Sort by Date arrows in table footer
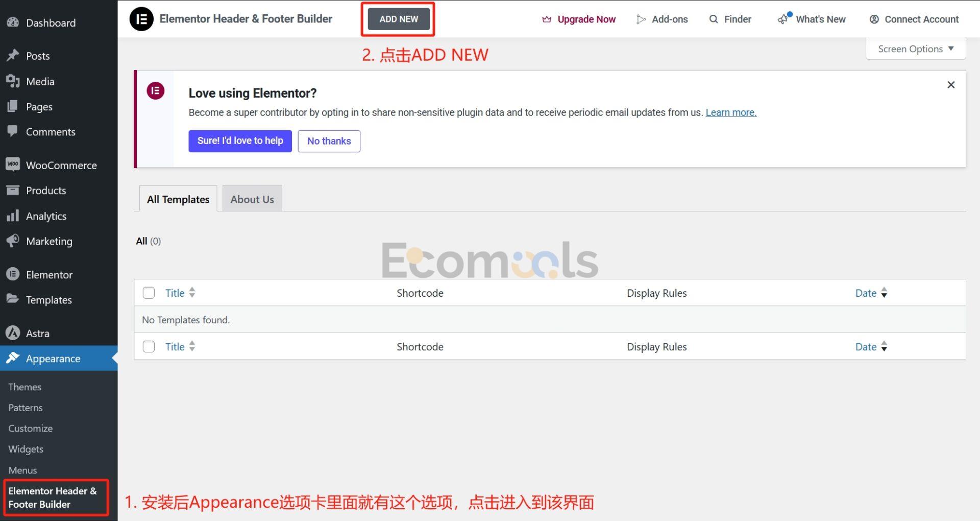 [884, 346]
